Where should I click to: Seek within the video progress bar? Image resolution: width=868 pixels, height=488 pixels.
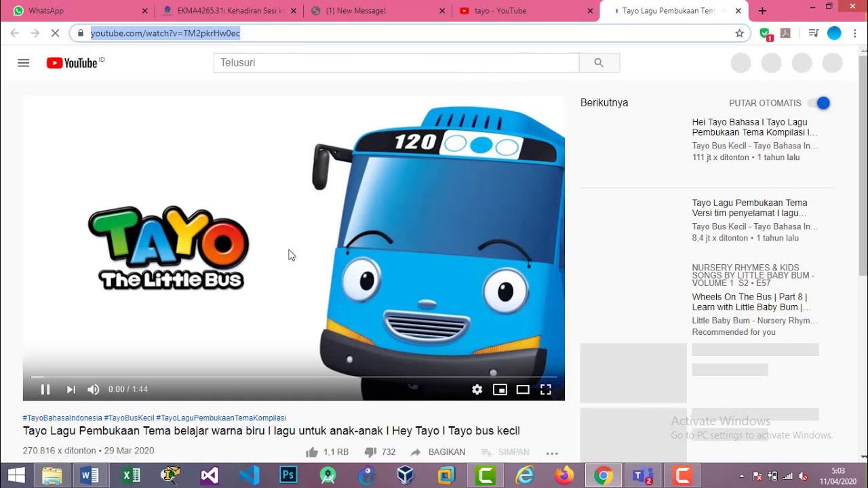[294, 377]
